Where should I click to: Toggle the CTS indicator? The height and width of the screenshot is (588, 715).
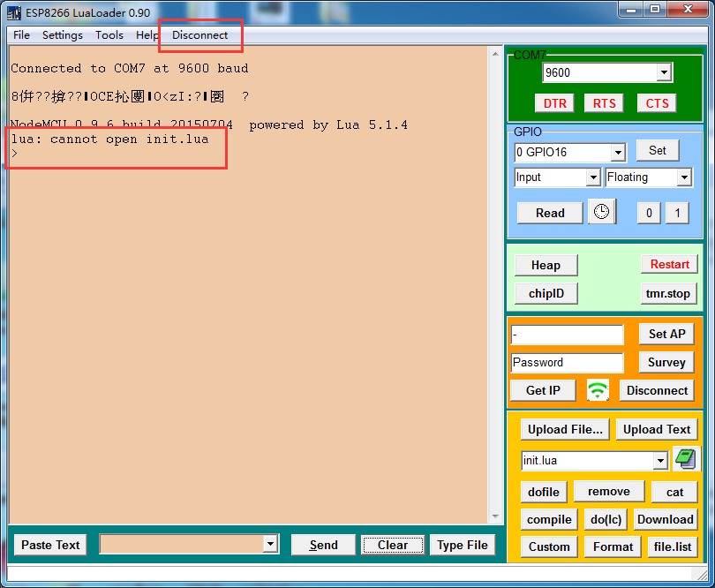coord(656,102)
